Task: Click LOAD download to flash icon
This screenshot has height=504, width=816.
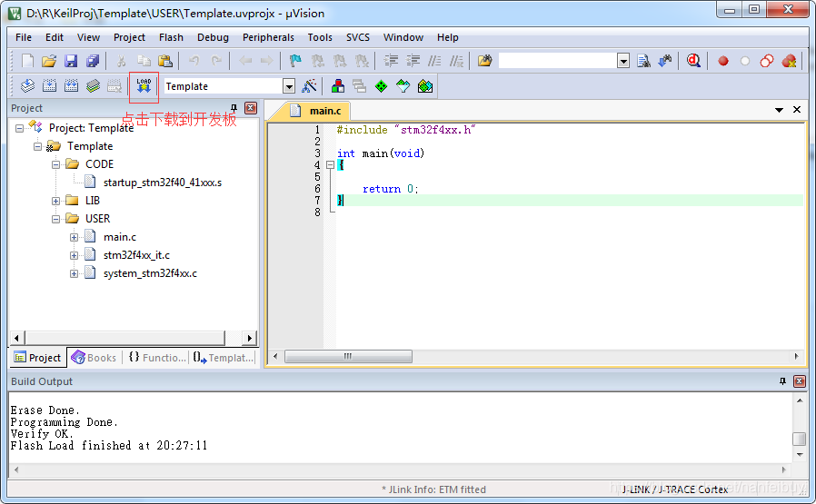Action: click(x=144, y=86)
